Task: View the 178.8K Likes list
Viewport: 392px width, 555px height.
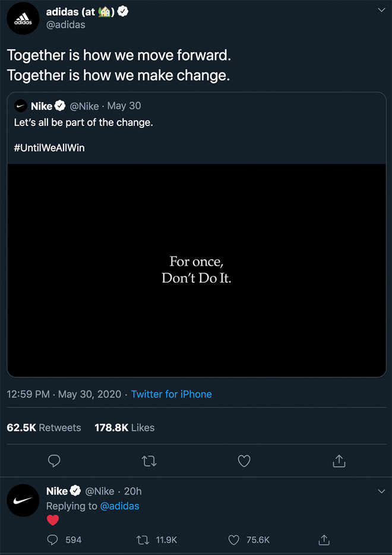Action: 124,428
